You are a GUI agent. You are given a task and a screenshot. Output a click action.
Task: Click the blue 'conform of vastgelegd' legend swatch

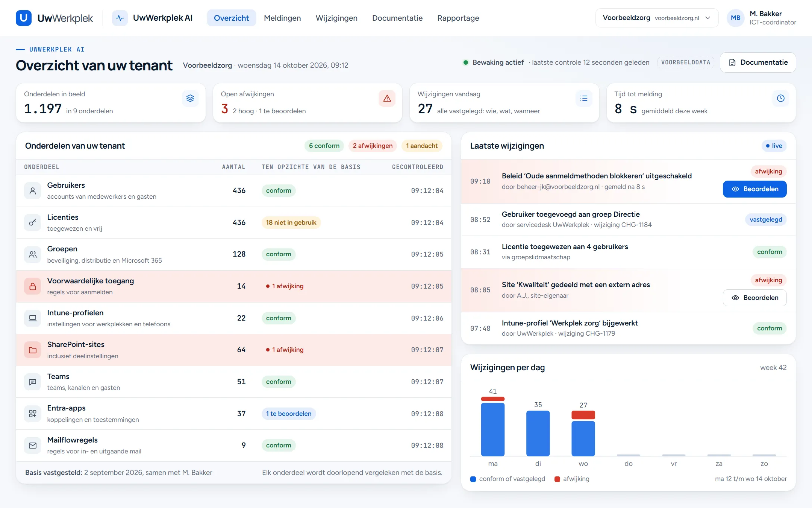click(473, 479)
